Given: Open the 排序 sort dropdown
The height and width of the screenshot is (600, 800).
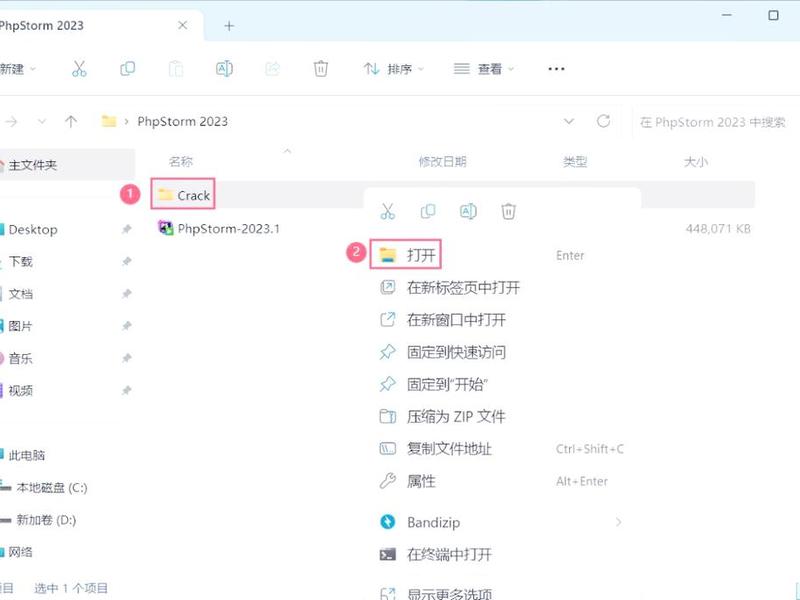Looking at the screenshot, I should [x=393, y=69].
